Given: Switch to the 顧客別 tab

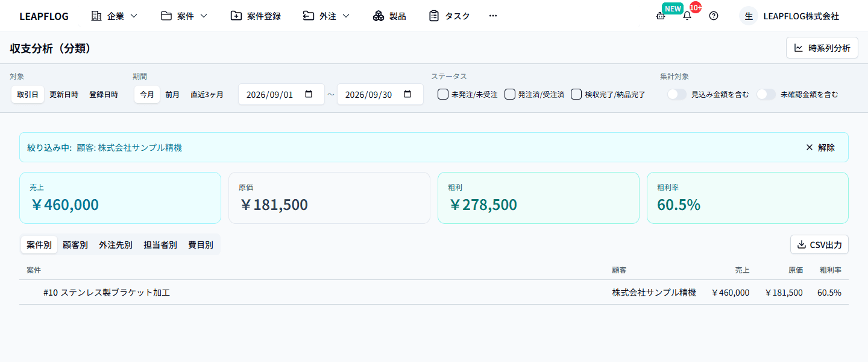Looking at the screenshot, I should coord(75,244).
